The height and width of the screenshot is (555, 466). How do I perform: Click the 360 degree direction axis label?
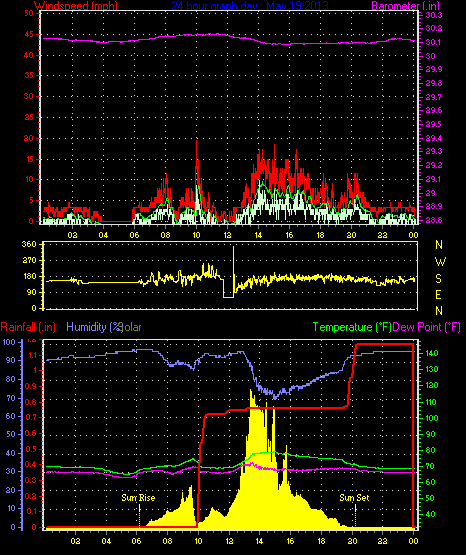[x=29, y=244]
